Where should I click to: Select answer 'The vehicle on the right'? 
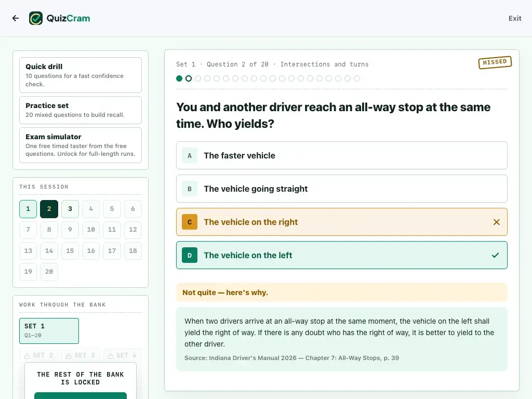pos(342,222)
